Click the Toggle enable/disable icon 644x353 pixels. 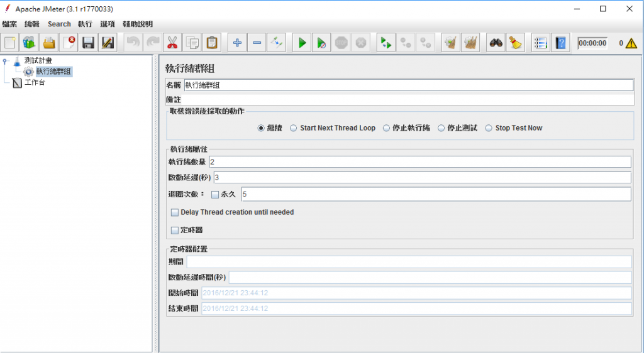(x=277, y=43)
